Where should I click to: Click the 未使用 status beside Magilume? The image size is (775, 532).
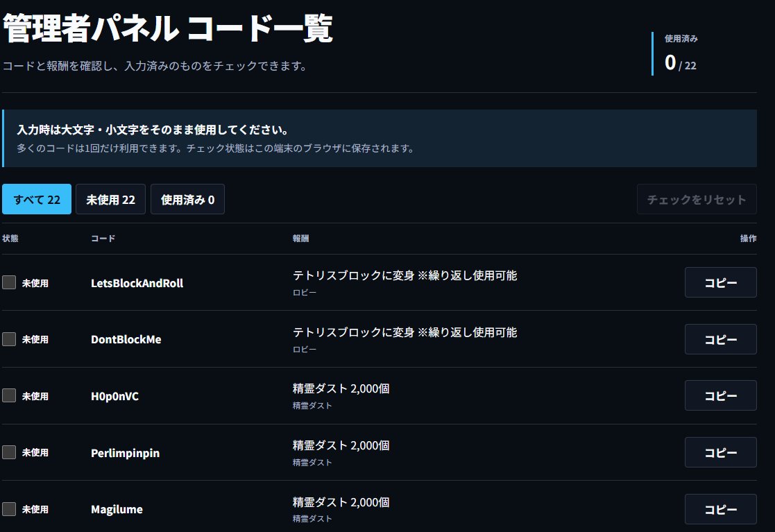(x=35, y=509)
